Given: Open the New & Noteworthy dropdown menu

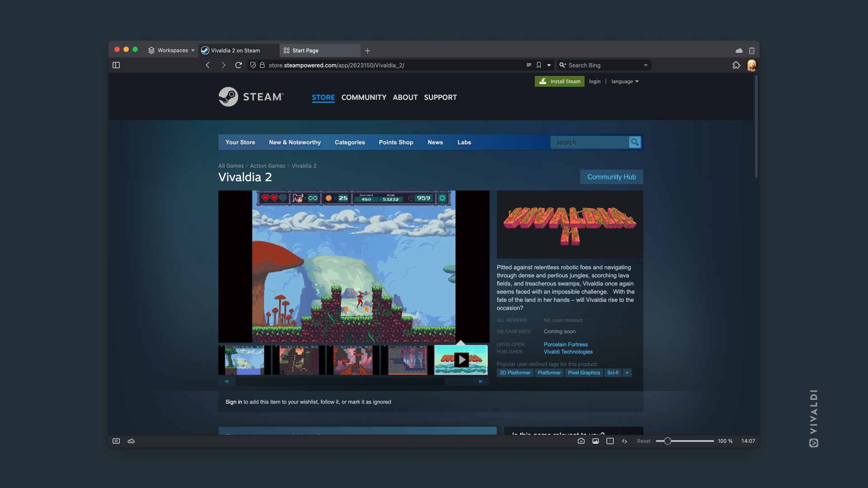Looking at the screenshot, I should coord(294,142).
